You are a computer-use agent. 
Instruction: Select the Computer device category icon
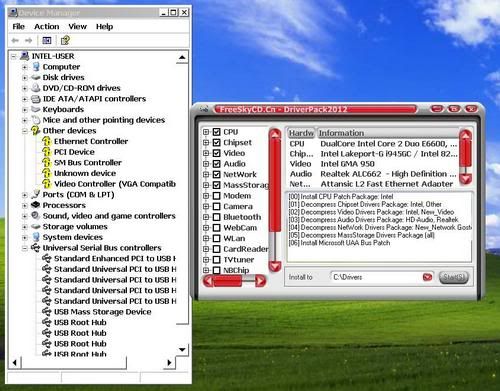(x=36, y=67)
